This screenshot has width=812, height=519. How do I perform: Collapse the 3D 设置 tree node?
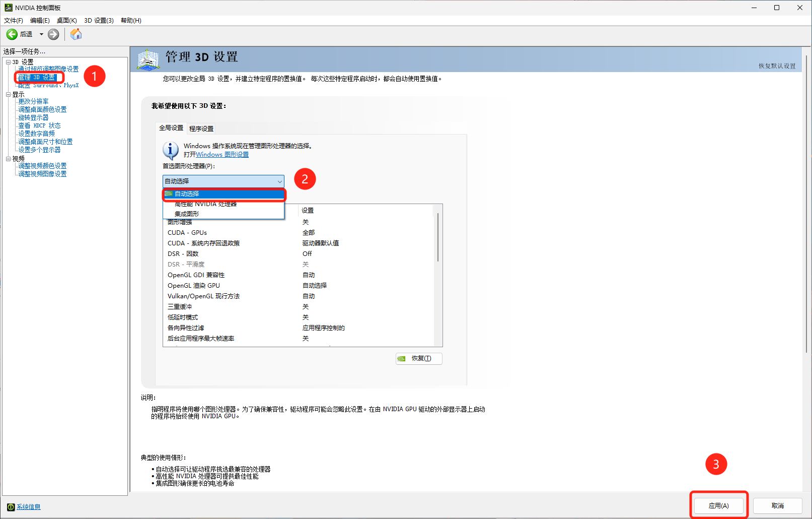click(8, 62)
